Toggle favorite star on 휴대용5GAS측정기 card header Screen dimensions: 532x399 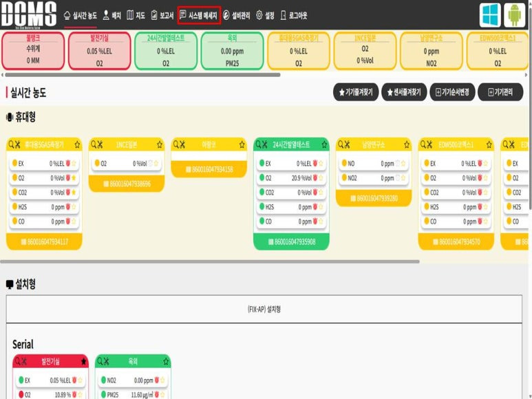(x=77, y=144)
